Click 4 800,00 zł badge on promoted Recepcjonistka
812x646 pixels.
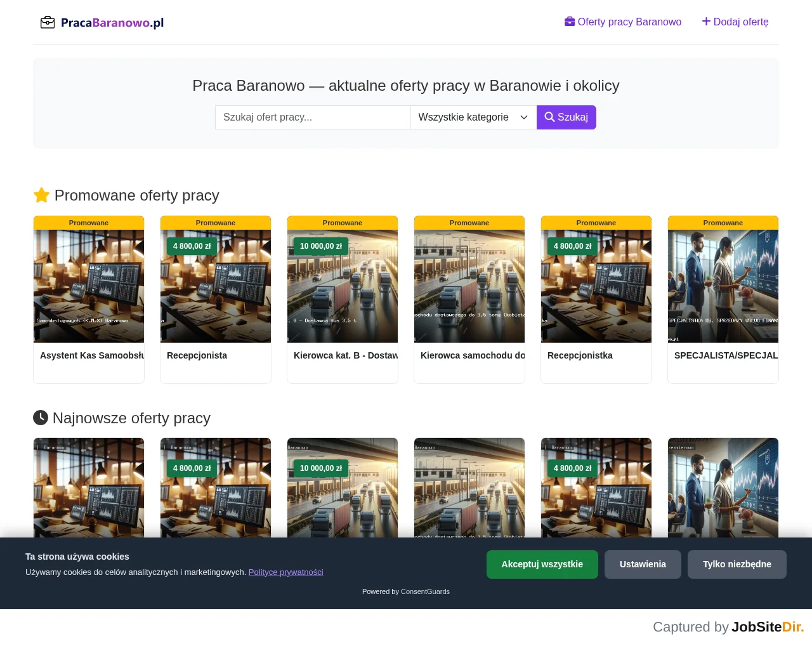point(573,246)
